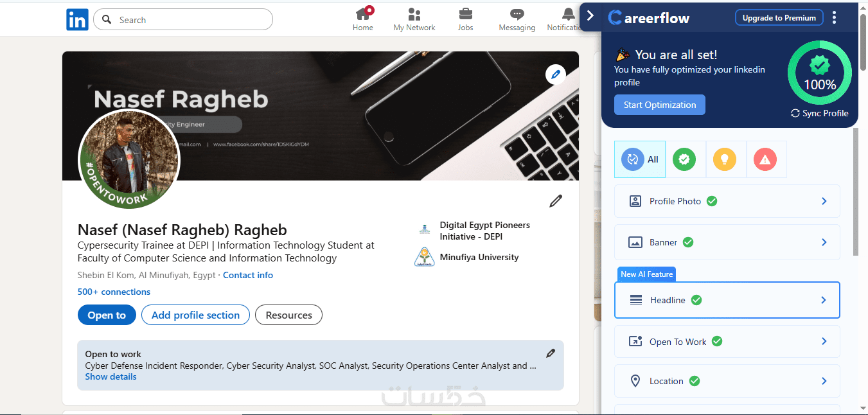Click the Location pin icon
868x415 pixels.
(x=635, y=381)
